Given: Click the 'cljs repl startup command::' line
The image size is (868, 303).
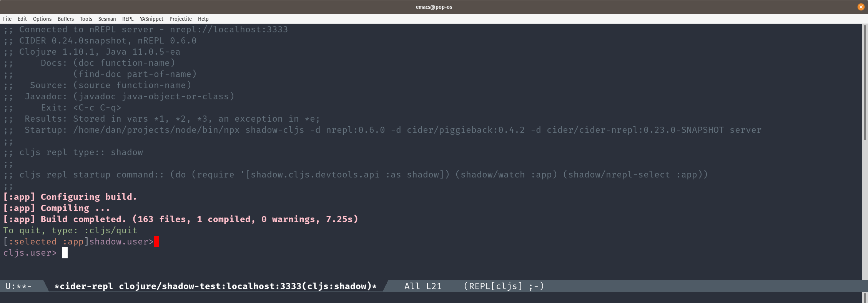Looking at the screenshot, I should (x=356, y=175).
